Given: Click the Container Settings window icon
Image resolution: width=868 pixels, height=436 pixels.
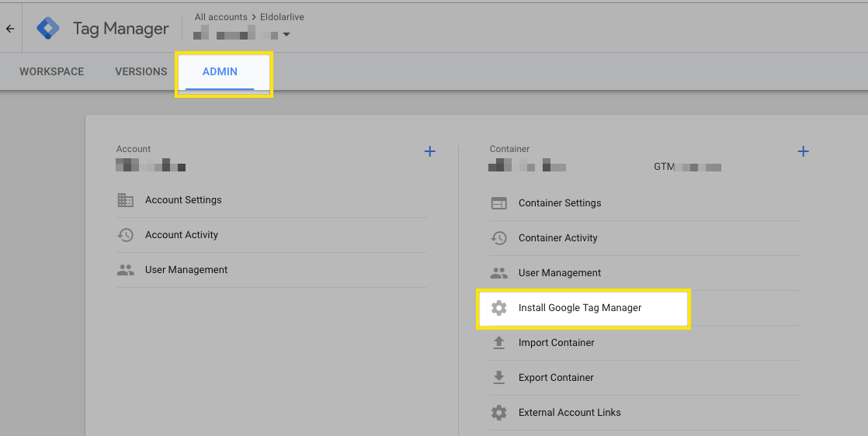Looking at the screenshot, I should [498, 203].
